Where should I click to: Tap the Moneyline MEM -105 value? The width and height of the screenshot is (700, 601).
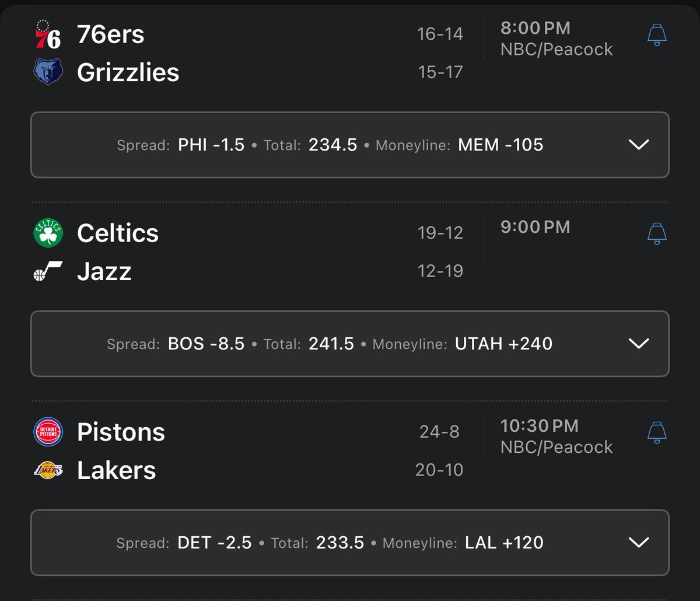tap(501, 145)
